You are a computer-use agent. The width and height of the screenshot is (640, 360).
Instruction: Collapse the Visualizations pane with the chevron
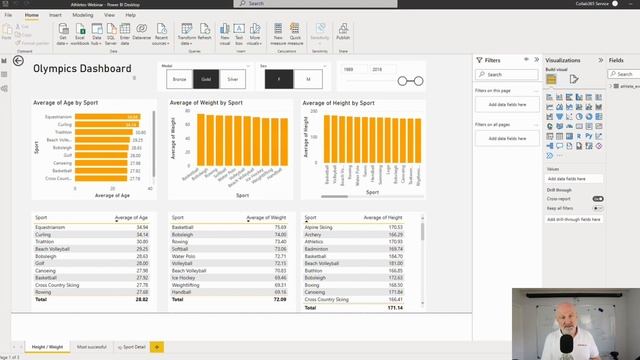[601, 60]
